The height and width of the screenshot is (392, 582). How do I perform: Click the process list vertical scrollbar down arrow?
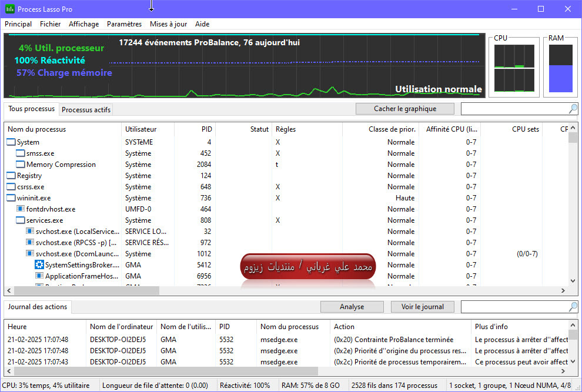pyautogui.click(x=573, y=281)
